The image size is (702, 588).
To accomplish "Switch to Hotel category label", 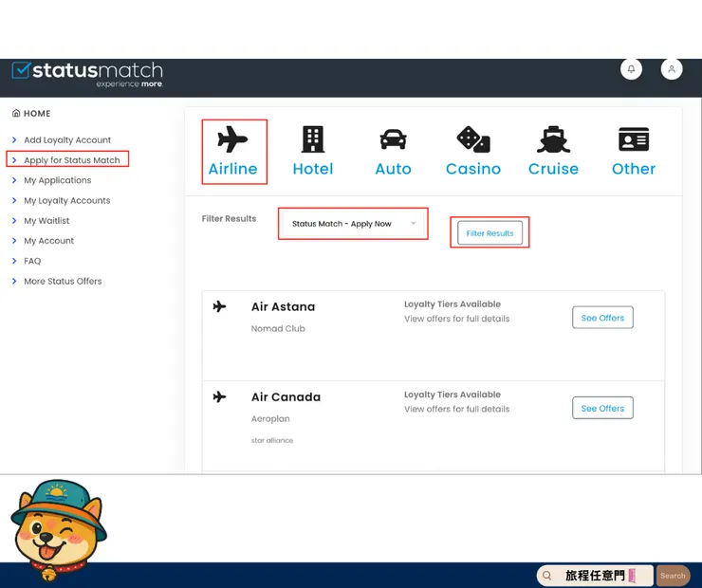I will point(313,169).
